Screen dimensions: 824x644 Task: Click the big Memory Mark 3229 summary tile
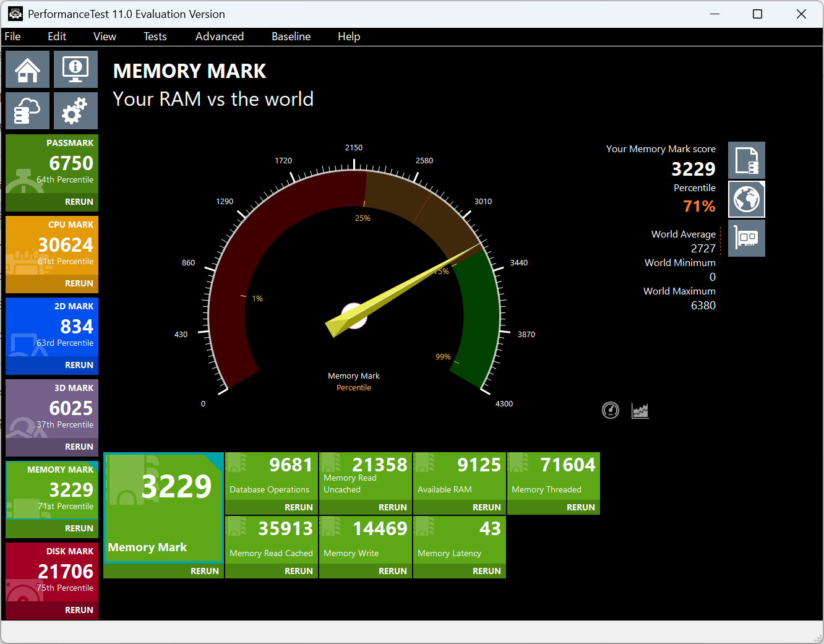click(163, 508)
